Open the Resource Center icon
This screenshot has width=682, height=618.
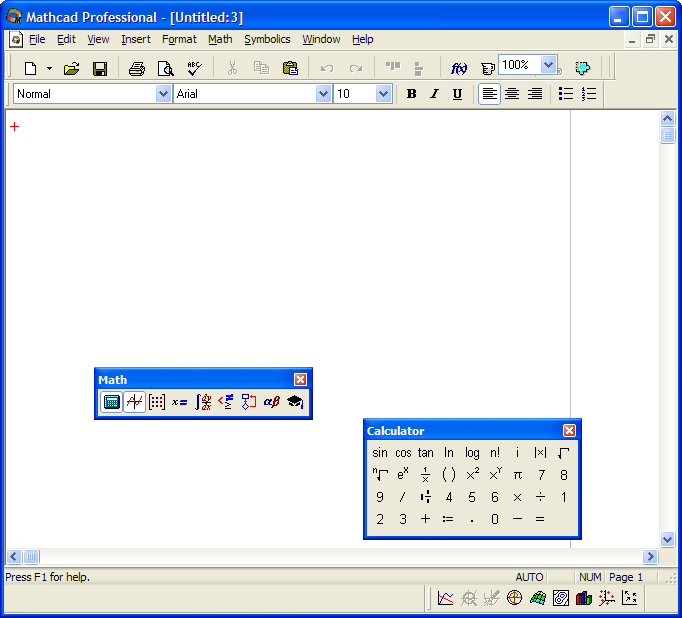[582, 68]
